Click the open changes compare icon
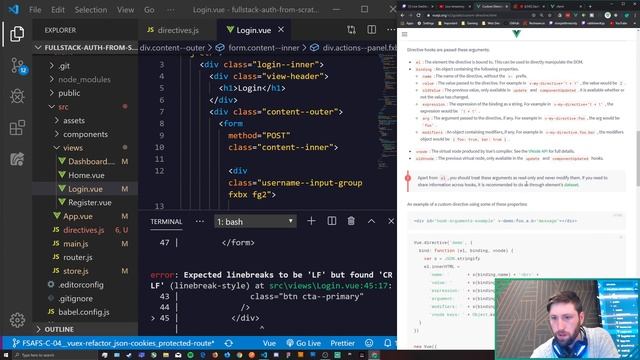Image resolution: width=640 pixels, height=360 pixels. click(351, 30)
